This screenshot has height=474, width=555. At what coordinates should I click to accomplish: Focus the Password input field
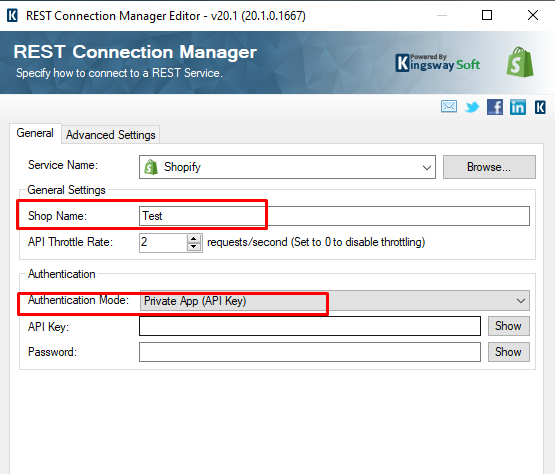tap(310, 352)
